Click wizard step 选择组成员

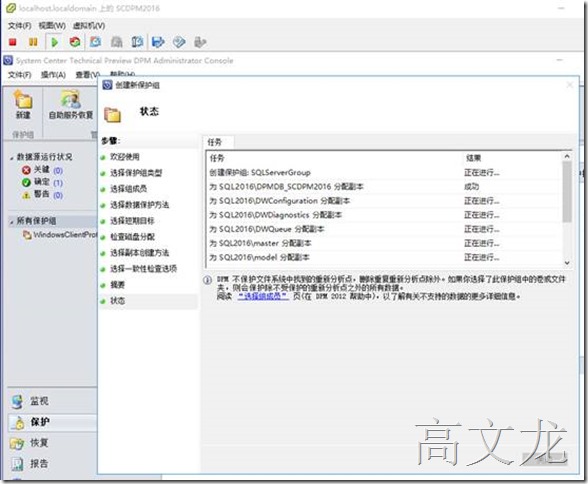click(128, 189)
